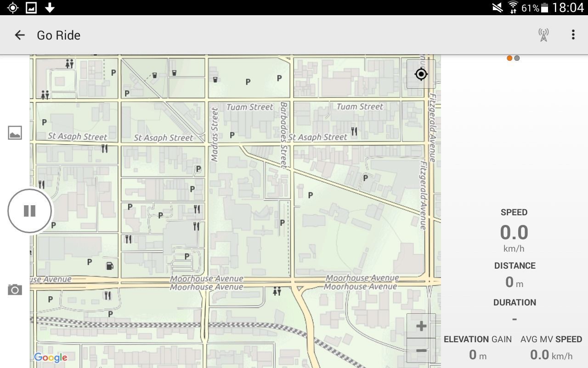The image size is (588, 368).
Task: Tap the sensor antenna icon
Action: click(x=543, y=35)
